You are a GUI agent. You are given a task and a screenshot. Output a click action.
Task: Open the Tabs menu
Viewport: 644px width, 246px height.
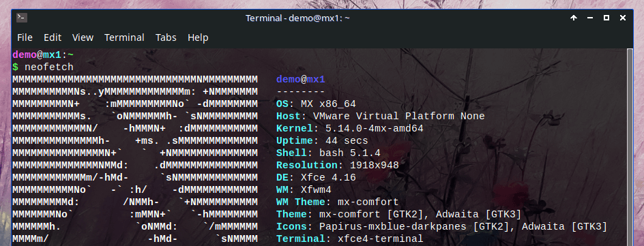(x=166, y=37)
